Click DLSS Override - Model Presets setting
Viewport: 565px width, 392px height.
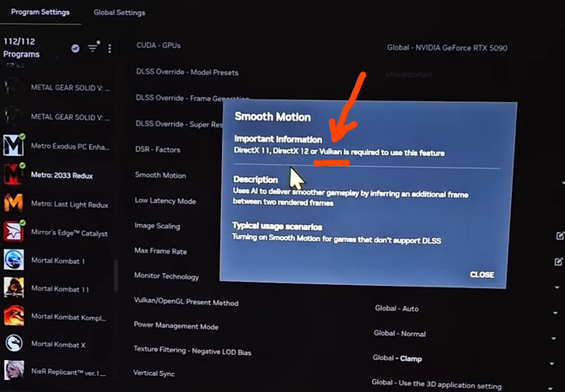coord(187,72)
